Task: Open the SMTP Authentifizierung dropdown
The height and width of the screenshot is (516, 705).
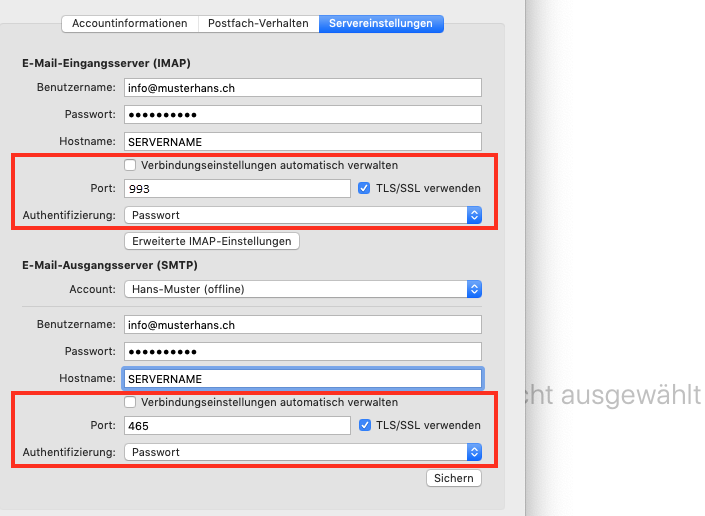Action: click(302, 452)
